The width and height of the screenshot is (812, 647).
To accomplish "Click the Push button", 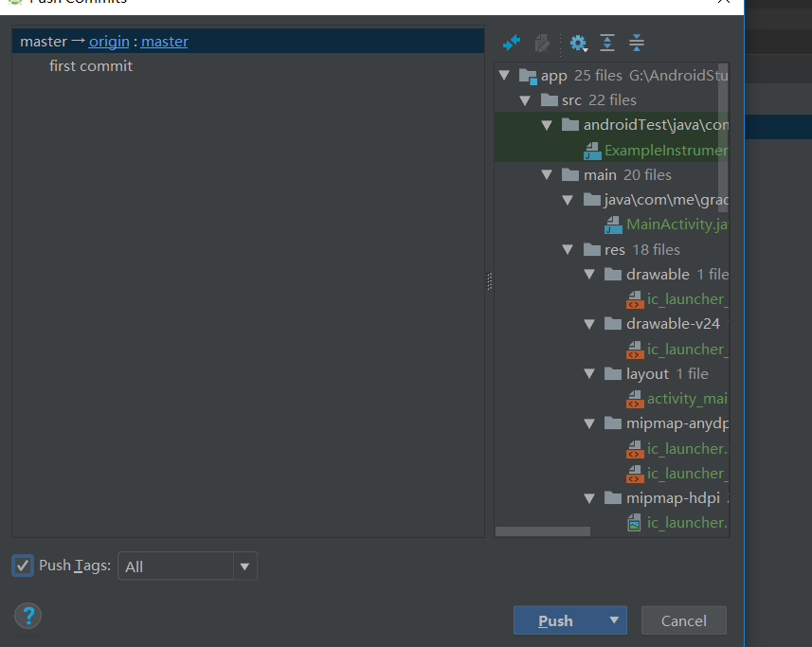I will [555, 620].
